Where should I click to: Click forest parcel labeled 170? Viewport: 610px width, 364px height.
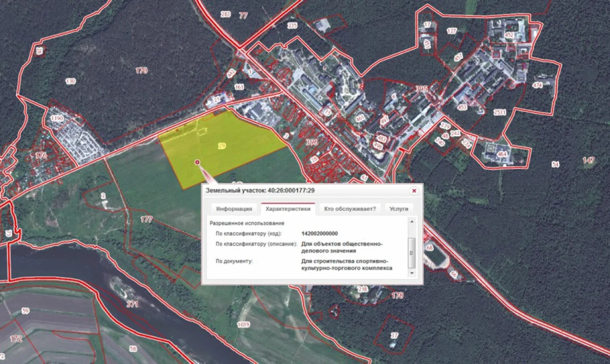141,71
